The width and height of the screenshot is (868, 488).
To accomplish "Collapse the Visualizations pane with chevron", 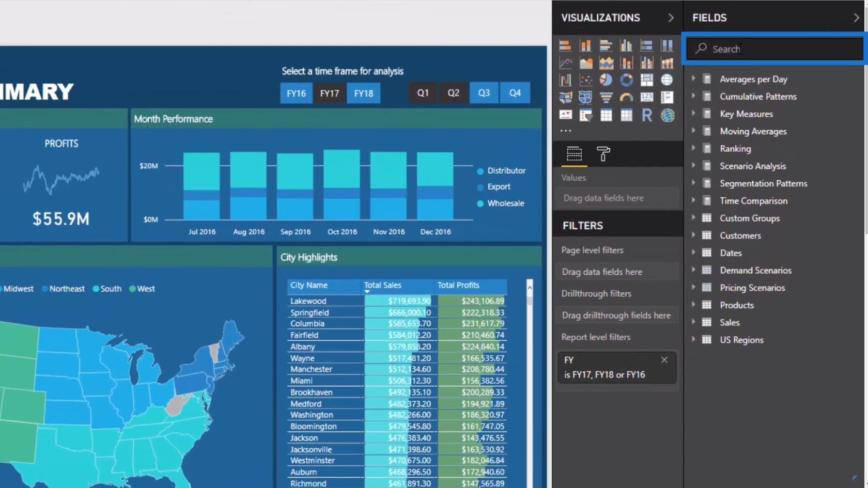I will (x=671, y=18).
